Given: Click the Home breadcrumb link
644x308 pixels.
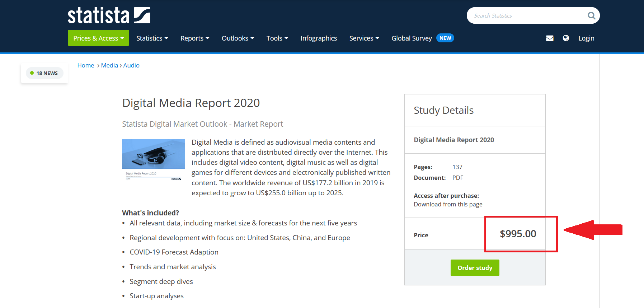Looking at the screenshot, I should (x=86, y=65).
